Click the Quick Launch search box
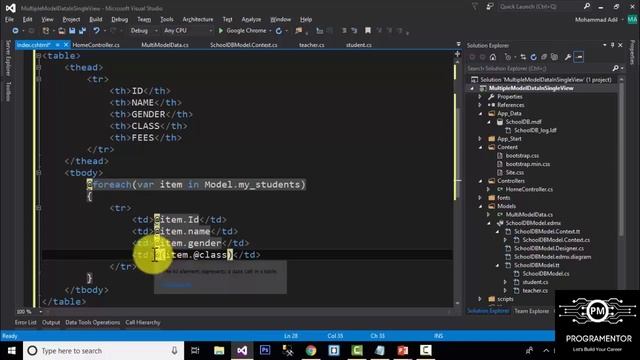This screenshot has width=640, height=360. point(540,7)
